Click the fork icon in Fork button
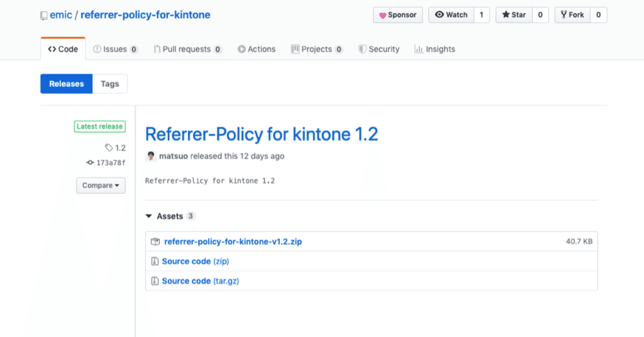Viewport: 644px width, 337px height. coord(563,15)
